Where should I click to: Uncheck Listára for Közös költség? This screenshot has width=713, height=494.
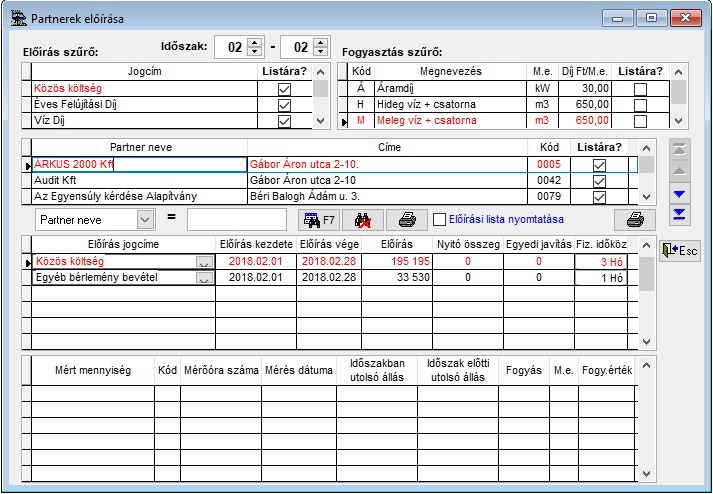click(285, 89)
